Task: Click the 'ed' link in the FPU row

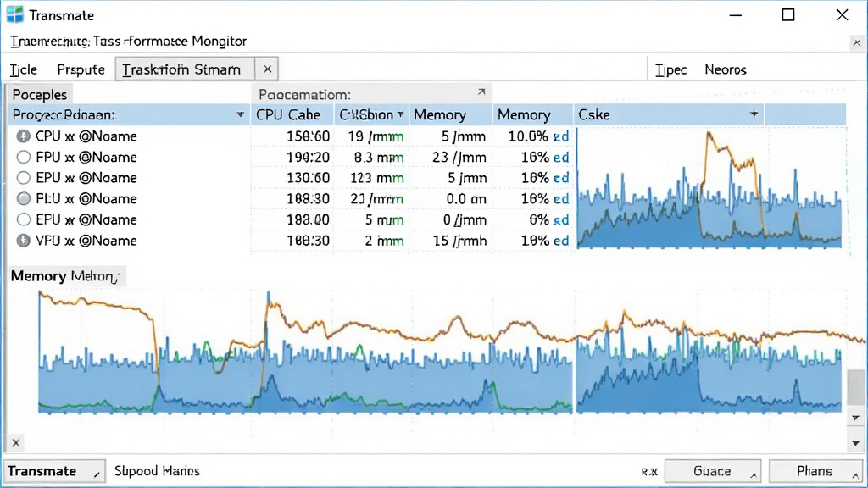Action: [561, 157]
